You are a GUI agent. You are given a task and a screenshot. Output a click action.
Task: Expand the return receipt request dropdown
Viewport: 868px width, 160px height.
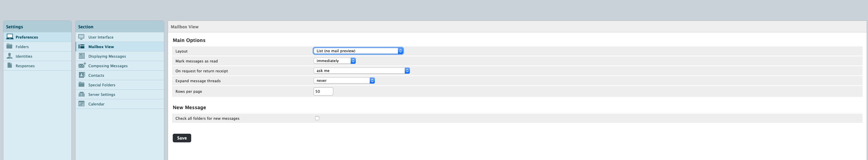pyautogui.click(x=361, y=71)
